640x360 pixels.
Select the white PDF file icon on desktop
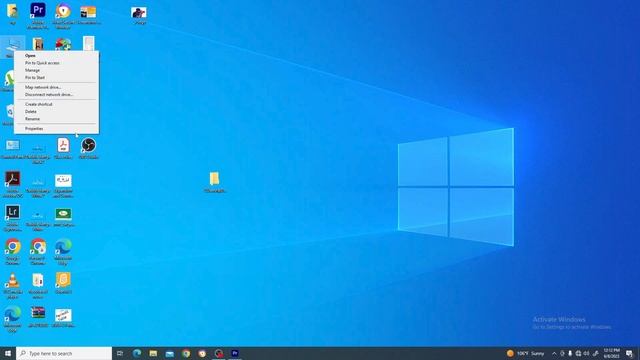63,149
